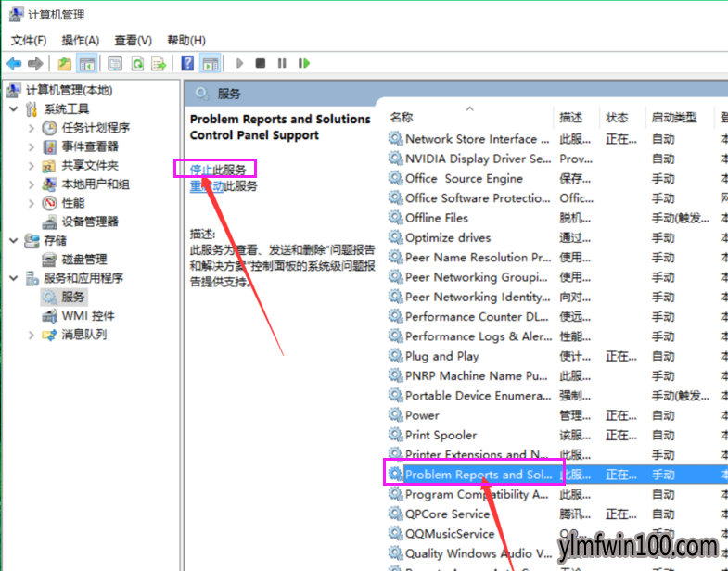728x571 pixels.
Task: Select 计算机管理(本地) root node
Action: (x=70, y=90)
